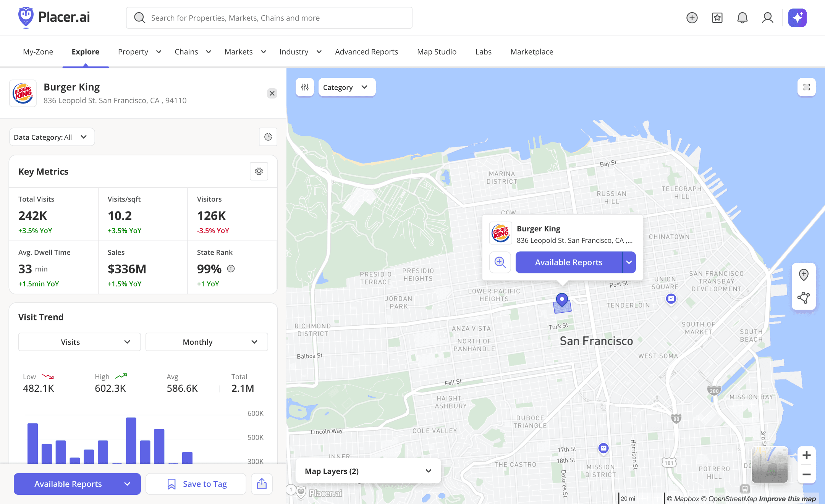Open the user profile icon

click(767, 18)
